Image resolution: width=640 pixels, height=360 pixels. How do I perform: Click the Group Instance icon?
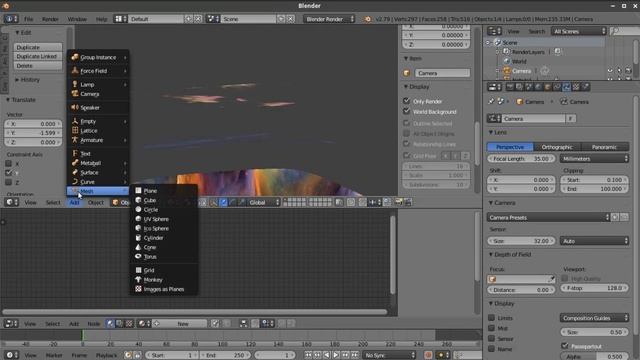click(75, 57)
